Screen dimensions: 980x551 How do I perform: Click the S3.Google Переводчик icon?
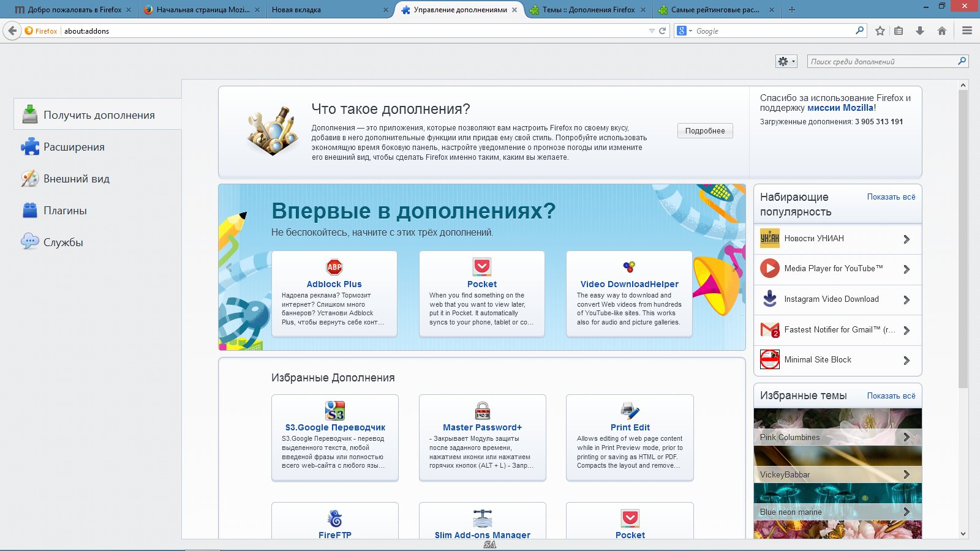click(x=335, y=410)
